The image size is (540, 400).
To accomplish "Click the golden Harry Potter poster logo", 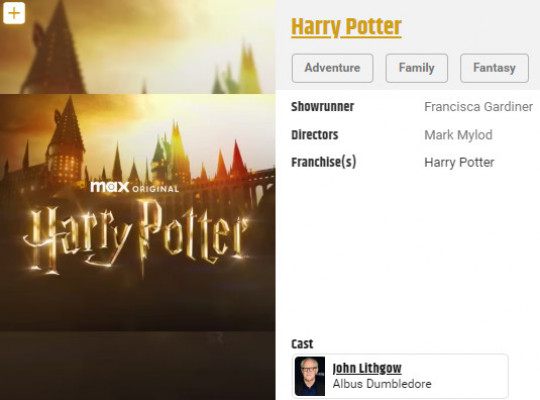I will click(x=136, y=238).
